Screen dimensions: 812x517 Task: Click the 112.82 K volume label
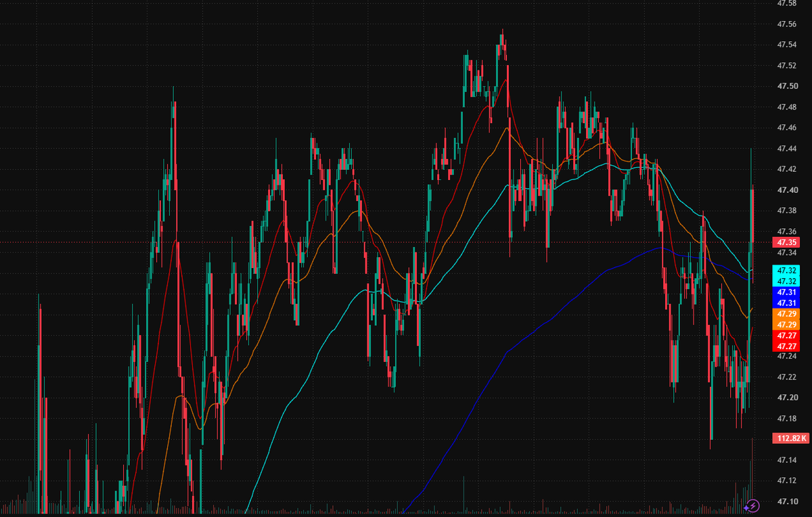[790, 439]
